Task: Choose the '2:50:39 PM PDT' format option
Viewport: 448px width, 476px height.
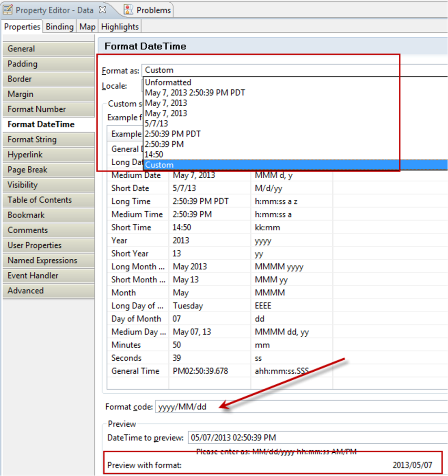Action: (x=295, y=134)
